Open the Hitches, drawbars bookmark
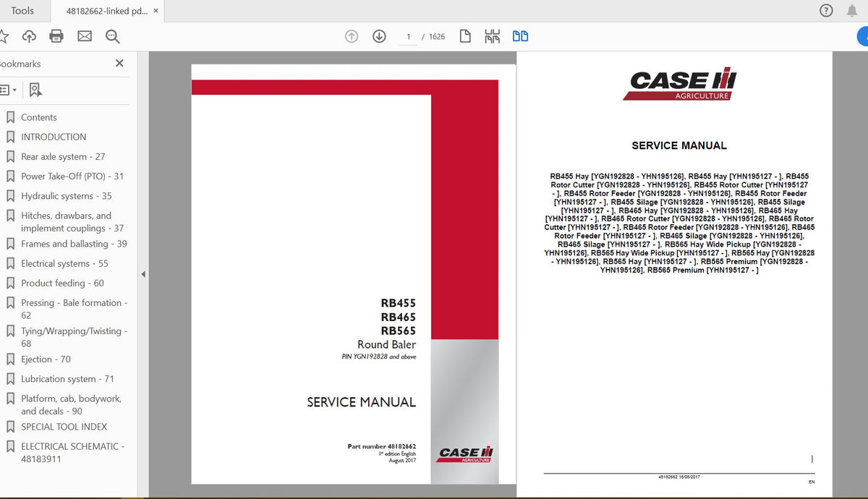Screen dimensions: 868x499 point(72,221)
